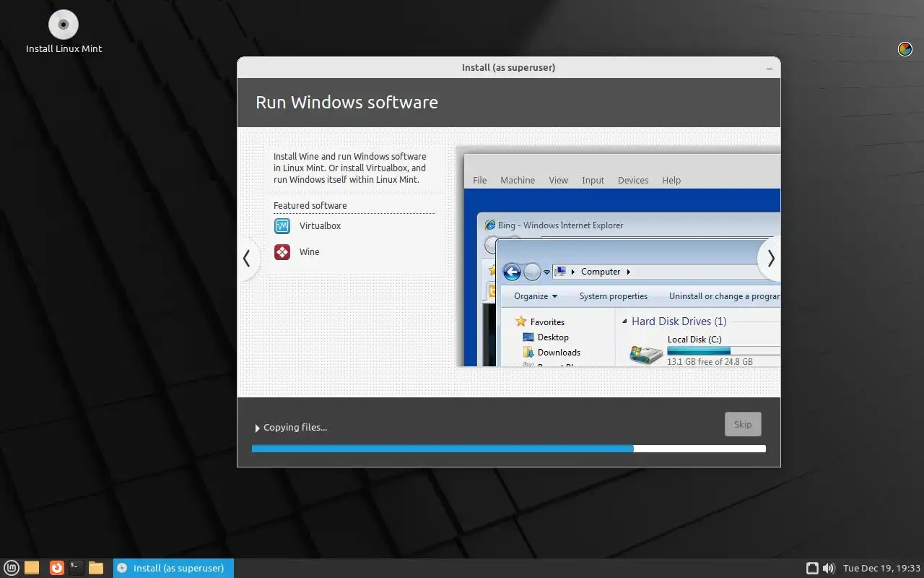The width and height of the screenshot is (924, 578).
Task: Click the Featured software heading
Action: pos(310,206)
